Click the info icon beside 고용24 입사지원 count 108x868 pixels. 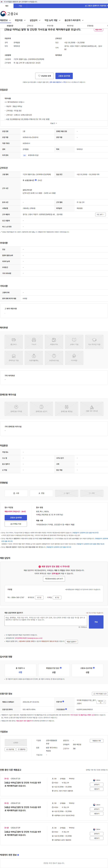tap(94, 668)
